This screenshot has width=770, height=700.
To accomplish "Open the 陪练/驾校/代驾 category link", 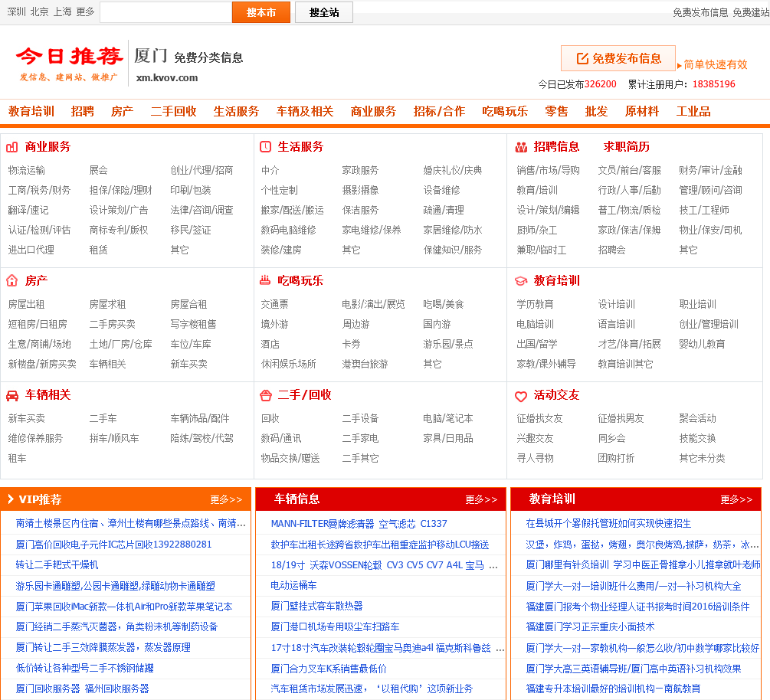I will [202, 438].
